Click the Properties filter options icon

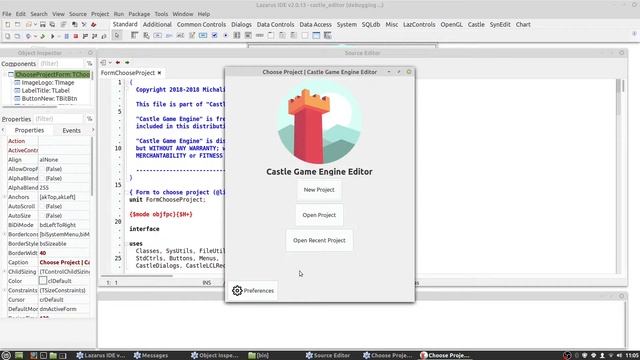coord(89,119)
